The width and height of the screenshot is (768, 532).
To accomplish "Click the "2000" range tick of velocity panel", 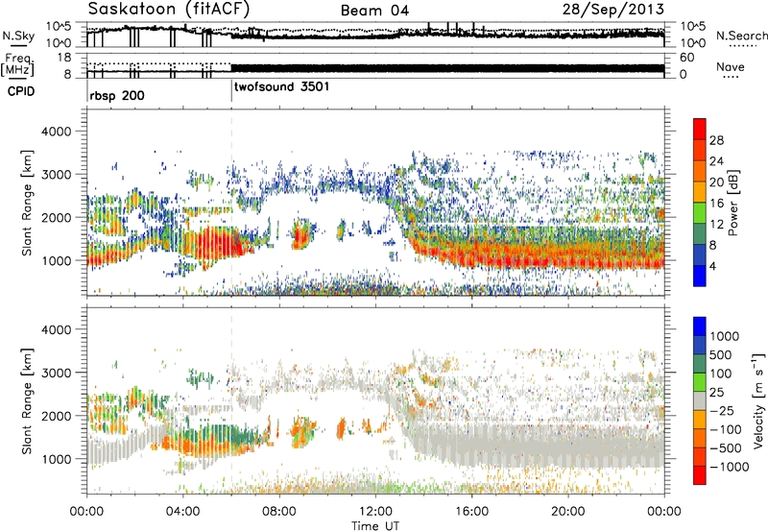I will pos(56,417).
